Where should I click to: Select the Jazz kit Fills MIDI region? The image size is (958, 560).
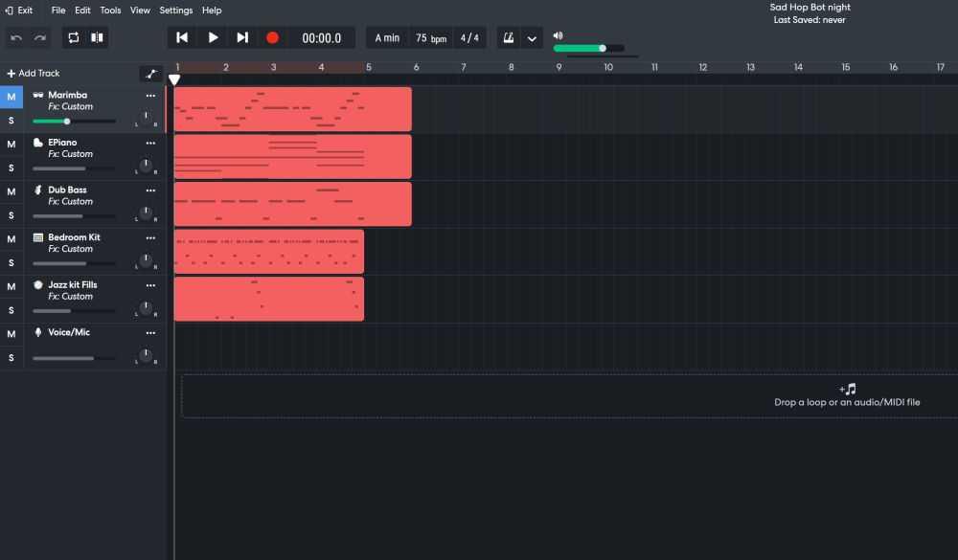269,300
